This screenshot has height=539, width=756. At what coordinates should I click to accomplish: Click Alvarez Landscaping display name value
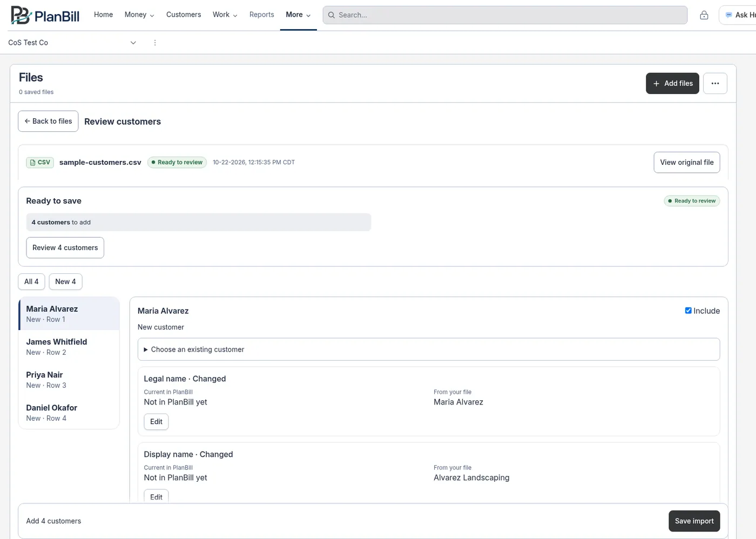471,477
